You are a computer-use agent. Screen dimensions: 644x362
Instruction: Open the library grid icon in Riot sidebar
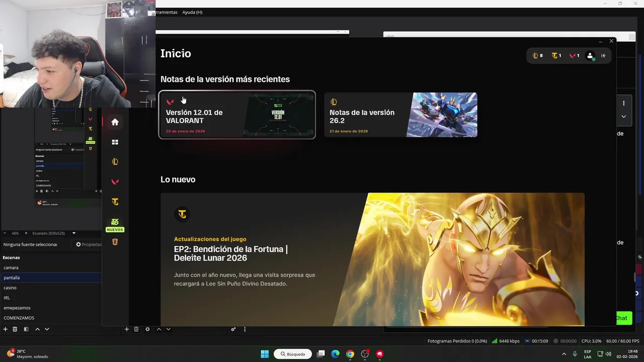115,142
